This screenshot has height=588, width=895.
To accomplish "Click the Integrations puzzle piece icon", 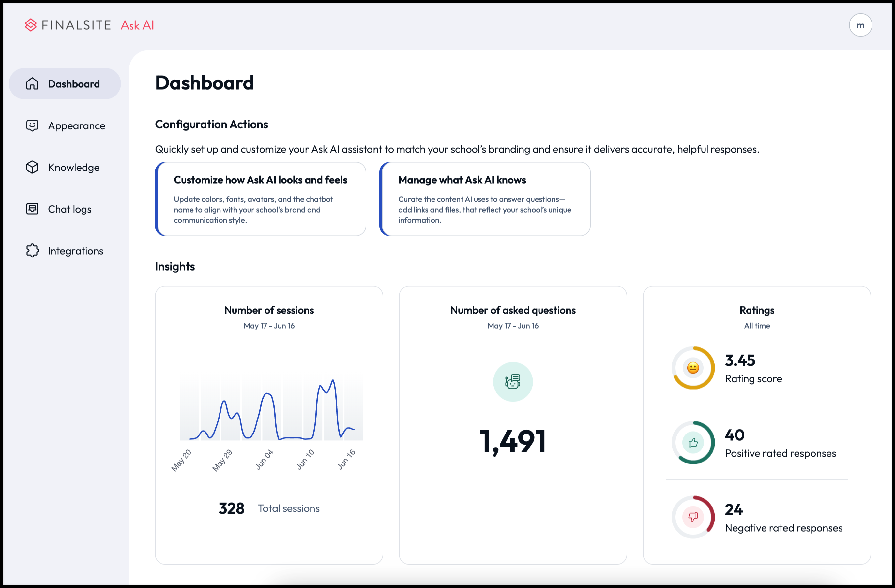I will pyautogui.click(x=32, y=251).
